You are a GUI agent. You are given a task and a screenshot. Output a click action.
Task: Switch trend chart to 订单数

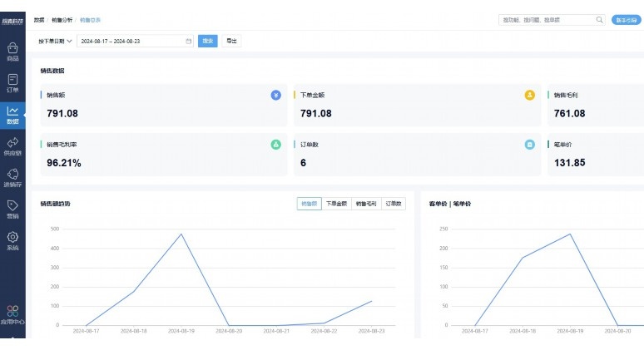click(394, 204)
